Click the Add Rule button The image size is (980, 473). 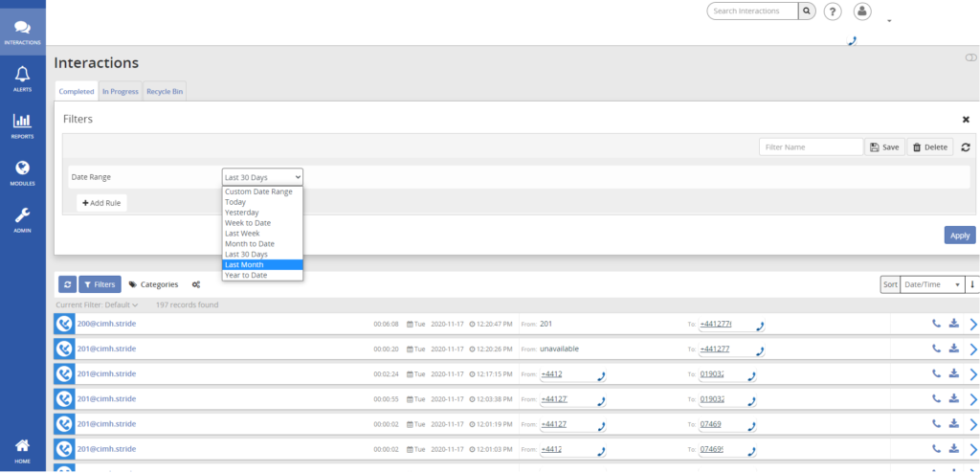coord(101,203)
